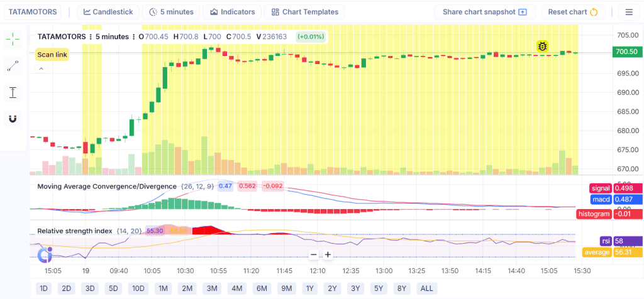Select the 1M range
This screenshot has height=299, width=644.
point(163,288)
